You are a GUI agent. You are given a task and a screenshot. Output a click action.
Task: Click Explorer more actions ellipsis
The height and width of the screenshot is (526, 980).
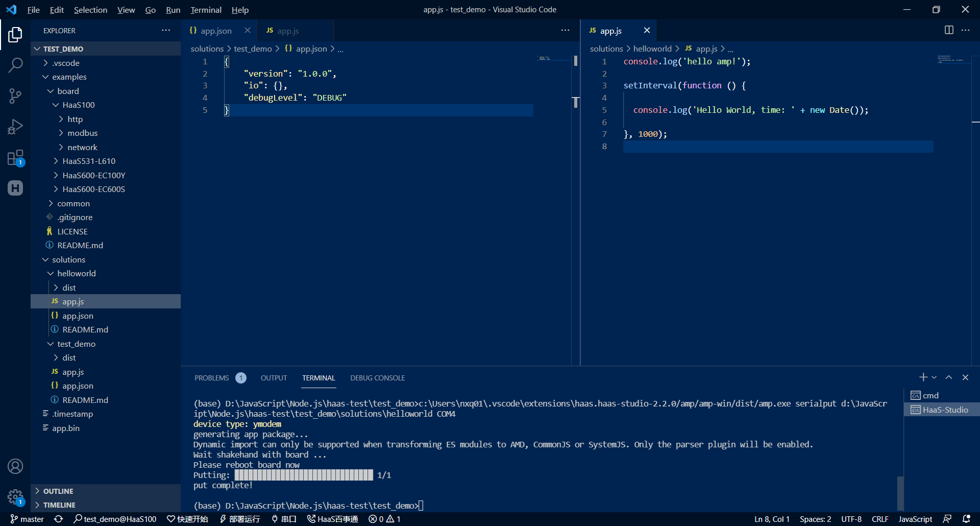[166, 30]
